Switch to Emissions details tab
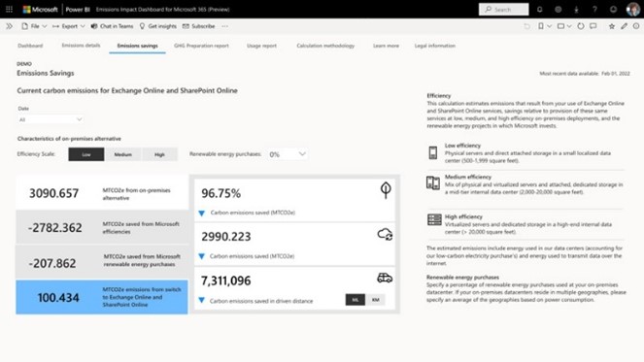Image resolution: width=644 pixels, height=362 pixels. pos(81,46)
